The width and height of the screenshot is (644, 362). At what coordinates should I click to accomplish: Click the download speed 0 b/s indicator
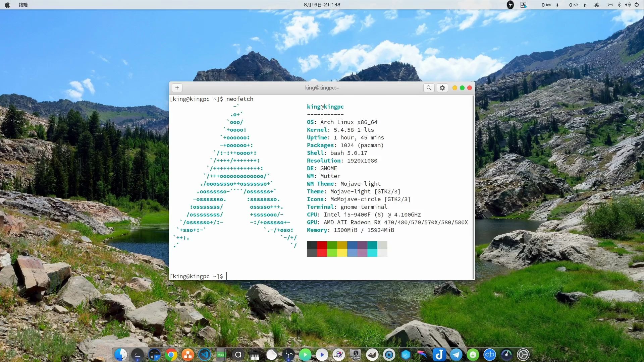tap(550, 5)
